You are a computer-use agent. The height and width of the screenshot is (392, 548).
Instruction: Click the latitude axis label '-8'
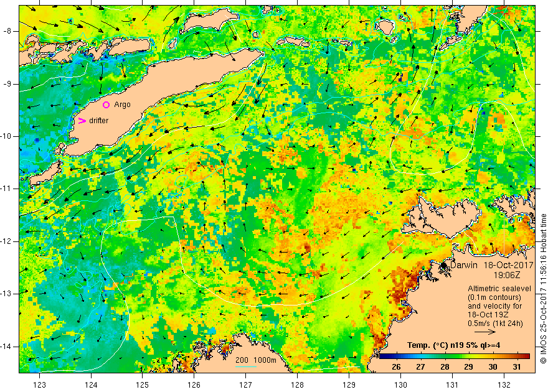(7, 31)
